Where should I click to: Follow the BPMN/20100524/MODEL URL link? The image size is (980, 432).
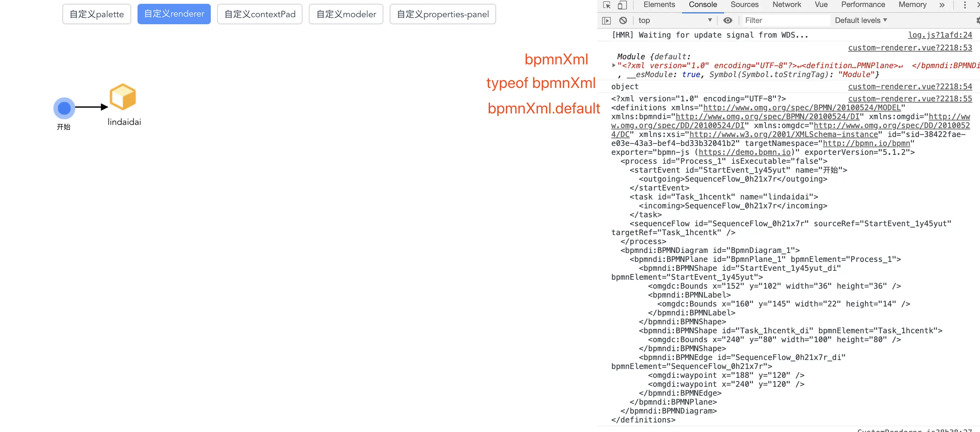click(x=802, y=108)
